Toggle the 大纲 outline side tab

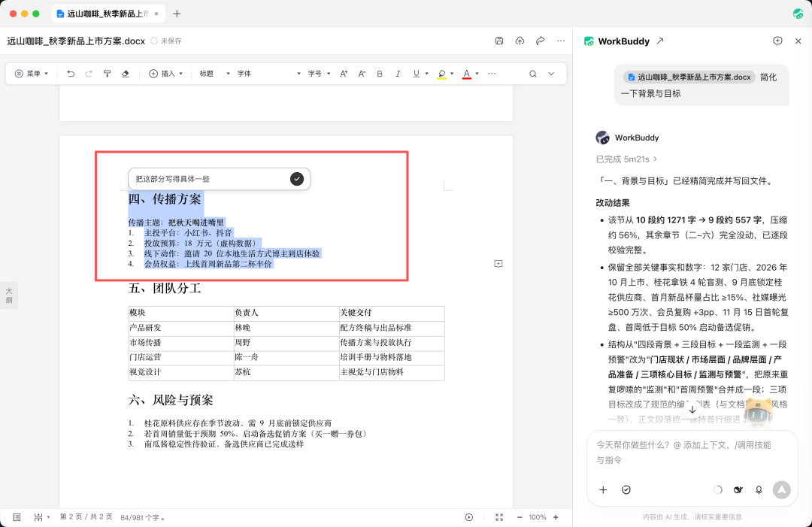(9, 295)
